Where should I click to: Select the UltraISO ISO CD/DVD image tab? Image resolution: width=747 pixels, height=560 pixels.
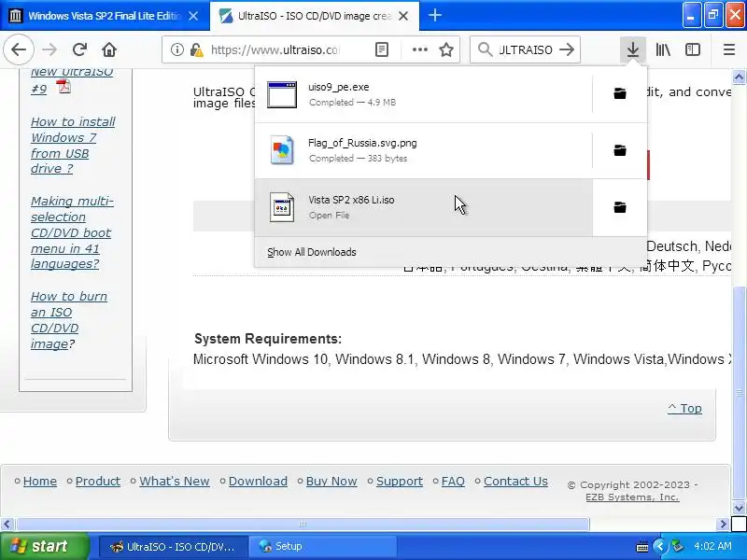[314, 16]
